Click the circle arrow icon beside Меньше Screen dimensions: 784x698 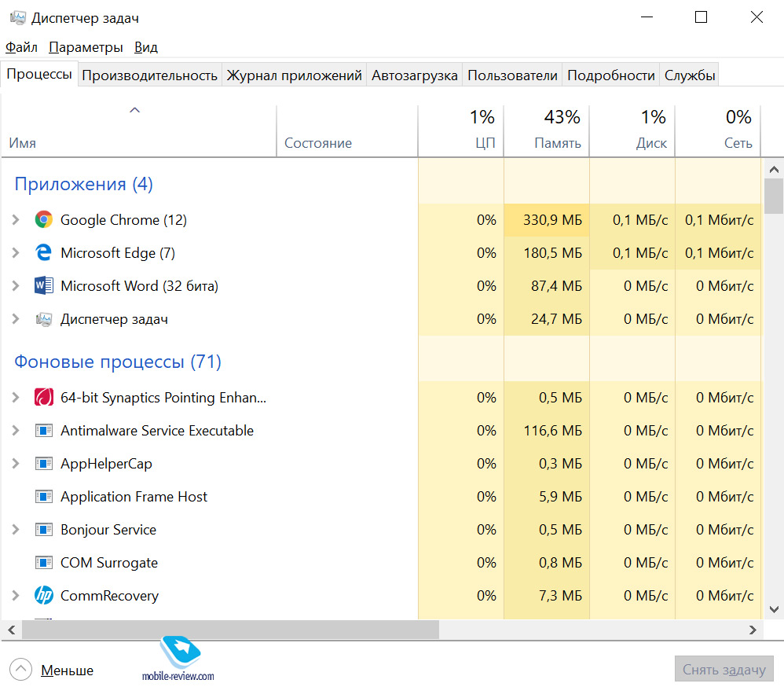click(x=20, y=670)
